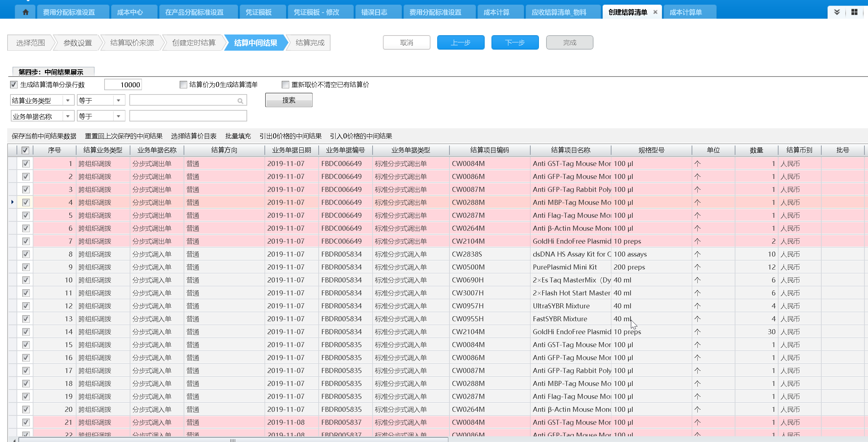Click the 下一步 button
This screenshot has width=868, height=442.
[515, 42]
